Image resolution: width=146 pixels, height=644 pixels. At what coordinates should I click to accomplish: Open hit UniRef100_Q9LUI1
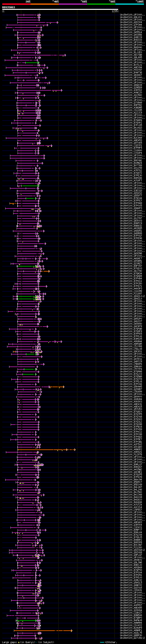[x=131, y=17]
